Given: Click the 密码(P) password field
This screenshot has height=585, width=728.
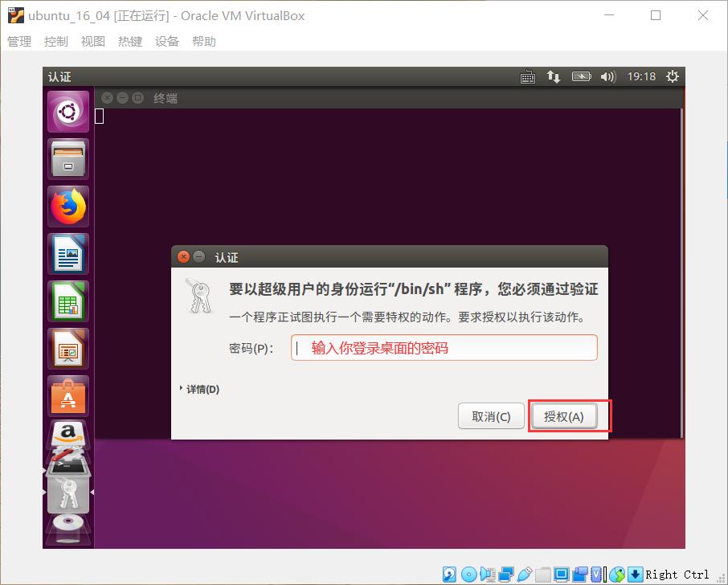Looking at the screenshot, I should click(444, 348).
